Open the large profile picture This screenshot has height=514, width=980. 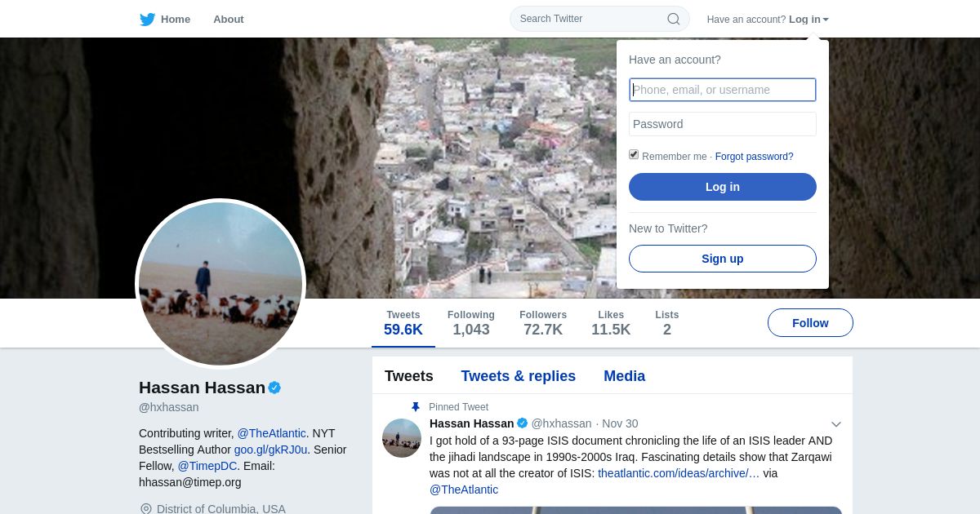click(x=220, y=284)
